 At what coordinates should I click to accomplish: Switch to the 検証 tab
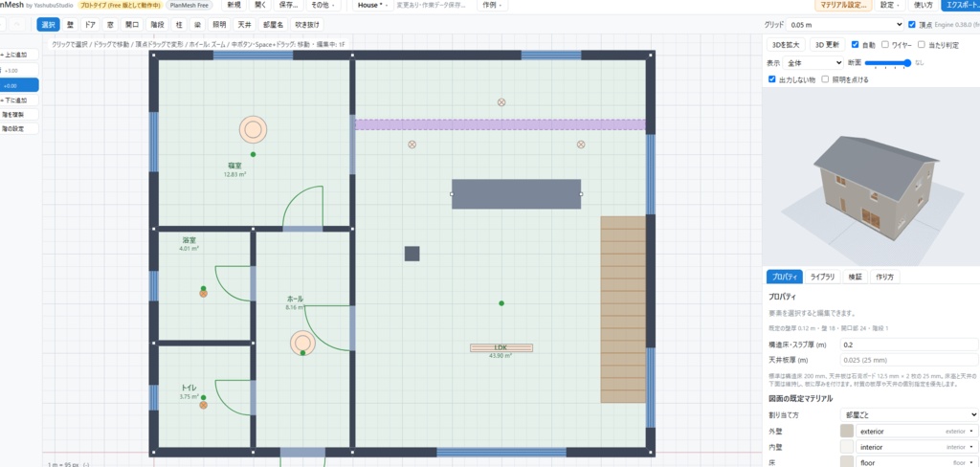click(x=855, y=277)
